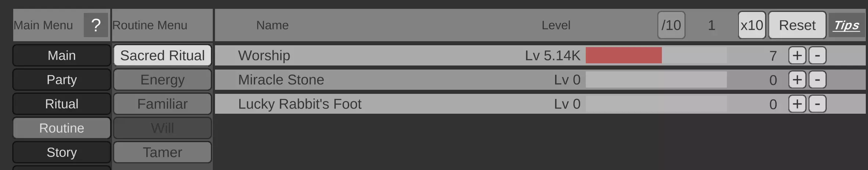Viewport: 868px width, 170px height.
Task: Add a point to Miracle Stone
Action: coord(797,80)
